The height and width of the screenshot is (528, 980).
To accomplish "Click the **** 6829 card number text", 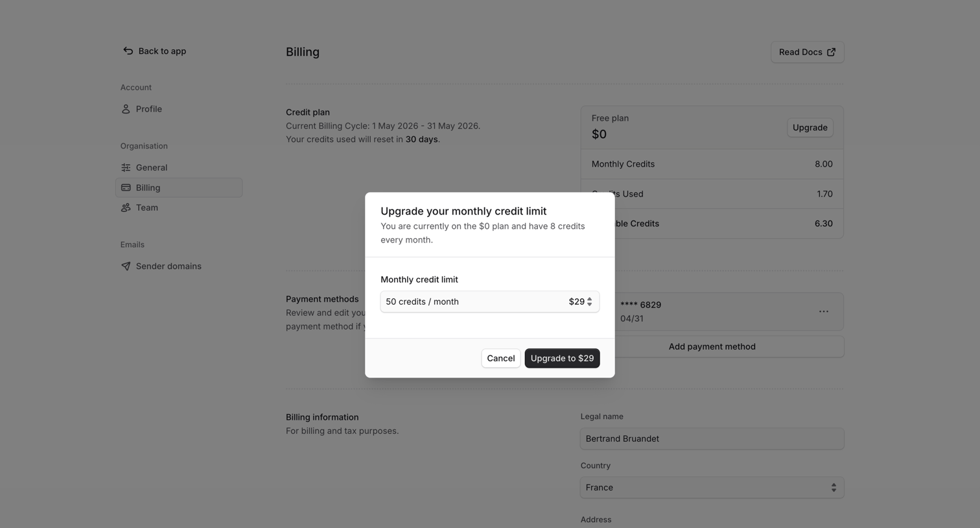I will tap(640, 305).
